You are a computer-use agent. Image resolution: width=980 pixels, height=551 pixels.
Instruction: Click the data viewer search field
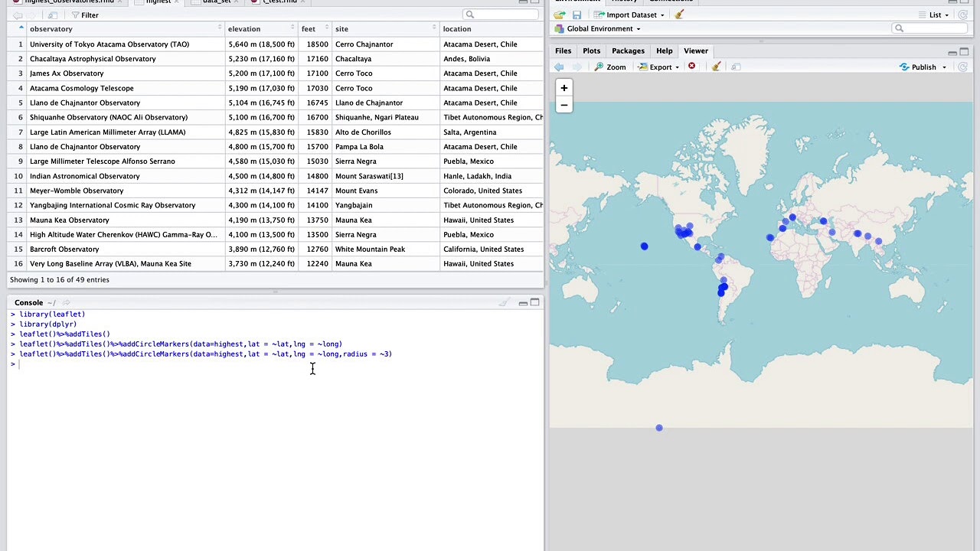500,15
